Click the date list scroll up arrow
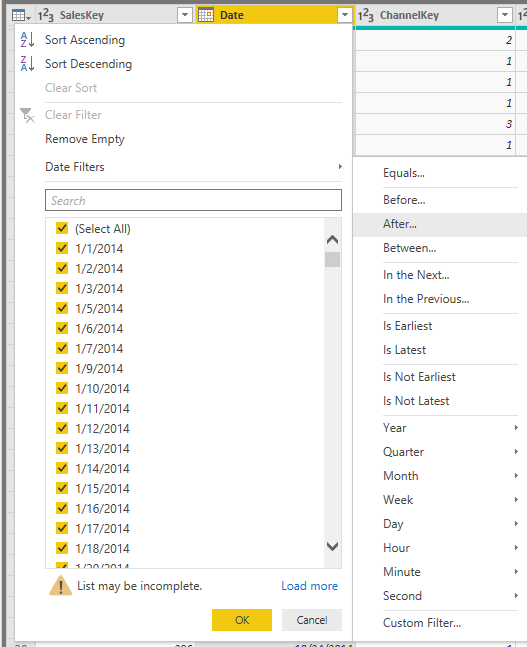 [332, 240]
